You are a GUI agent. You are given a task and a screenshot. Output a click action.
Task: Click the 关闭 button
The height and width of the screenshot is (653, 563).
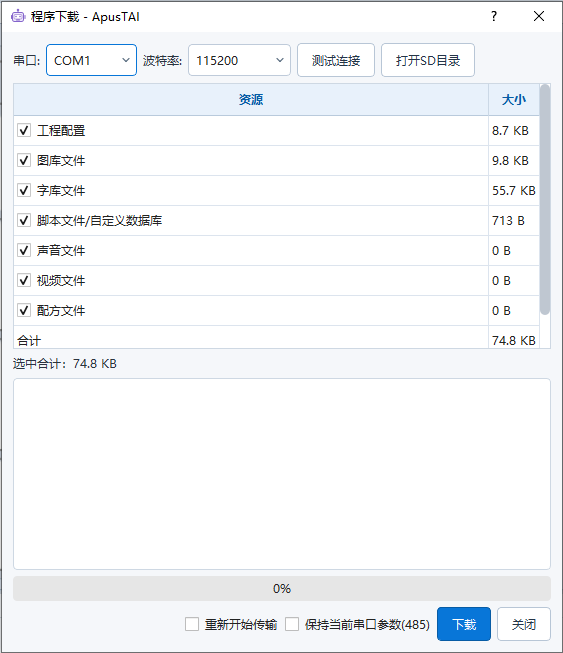[x=524, y=624]
